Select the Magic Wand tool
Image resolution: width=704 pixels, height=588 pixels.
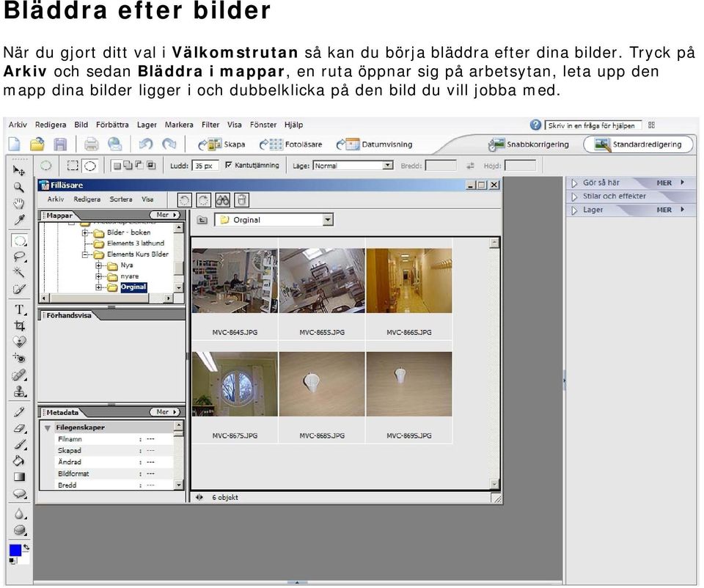[x=19, y=273]
